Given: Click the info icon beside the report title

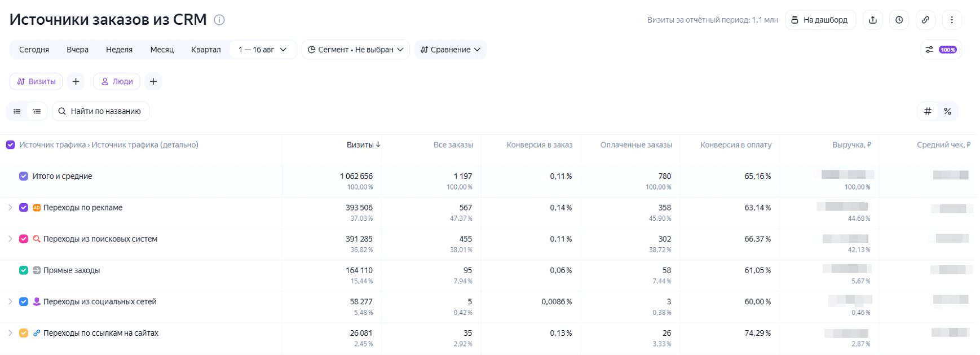Looking at the screenshot, I should tap(219, 20).
